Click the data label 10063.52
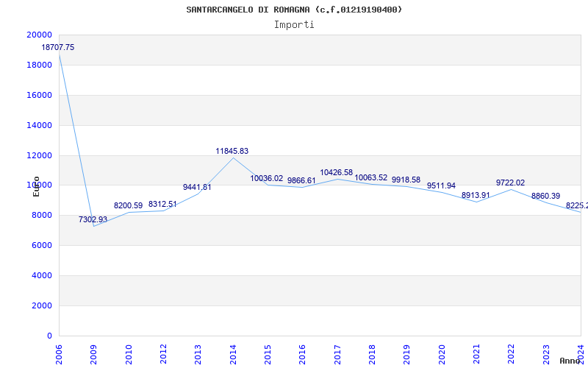Screen dimensions: 588x368 point(371,177)
